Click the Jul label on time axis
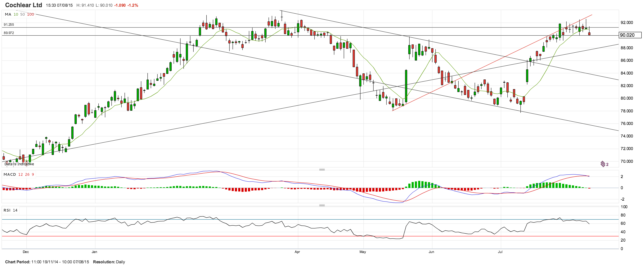 [x=500, y=252]
